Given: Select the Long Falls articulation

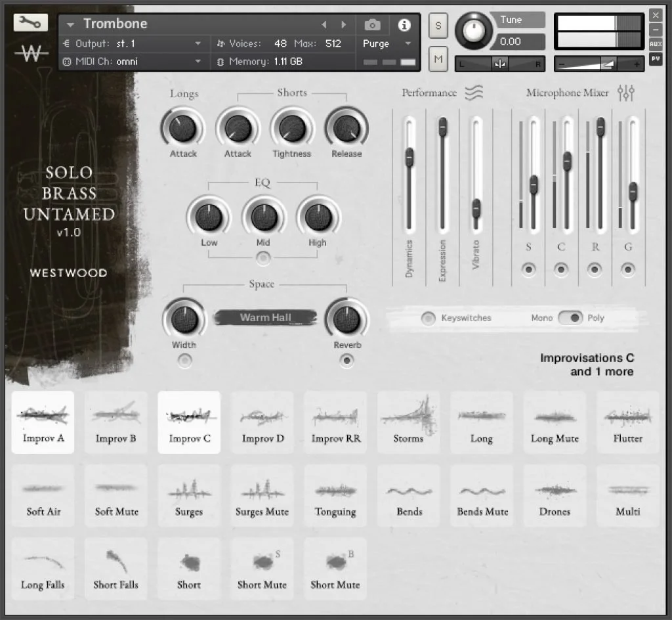Looking at the screenshot, I should coord(43,569).
